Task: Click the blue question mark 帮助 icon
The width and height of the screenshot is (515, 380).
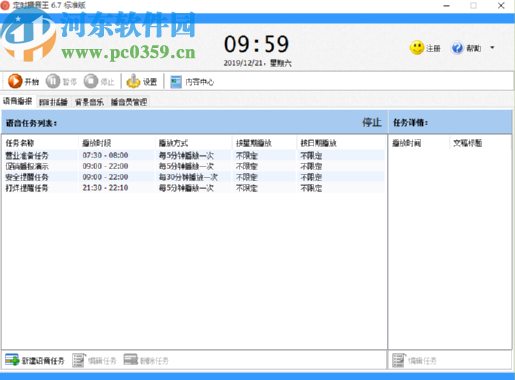Action: coord(457,48)
